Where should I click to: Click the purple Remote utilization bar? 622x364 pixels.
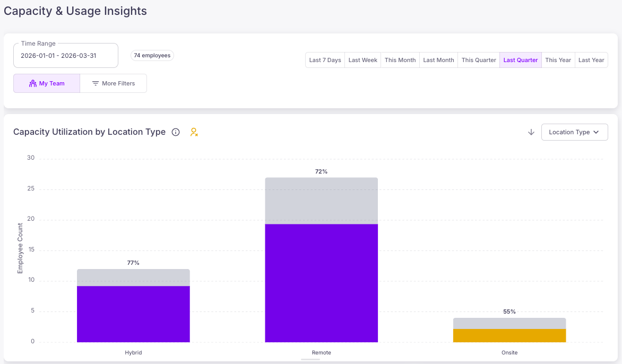pos(321,283)
